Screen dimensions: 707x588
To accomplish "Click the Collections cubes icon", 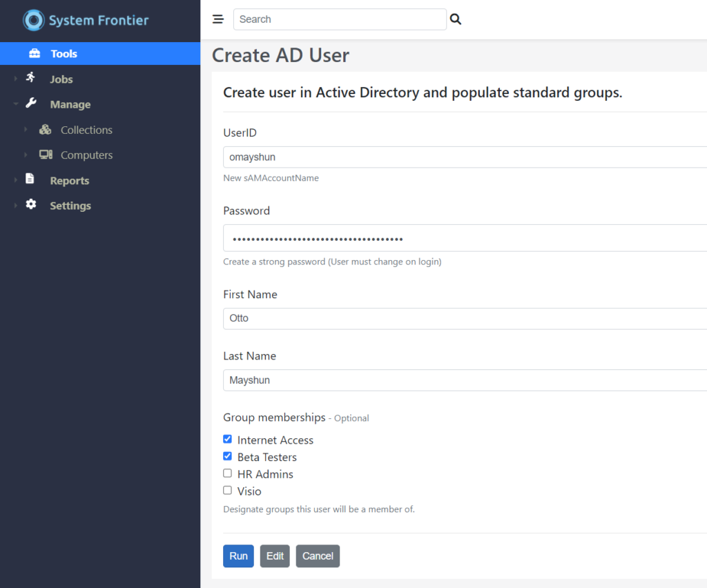I will point(46,130).
